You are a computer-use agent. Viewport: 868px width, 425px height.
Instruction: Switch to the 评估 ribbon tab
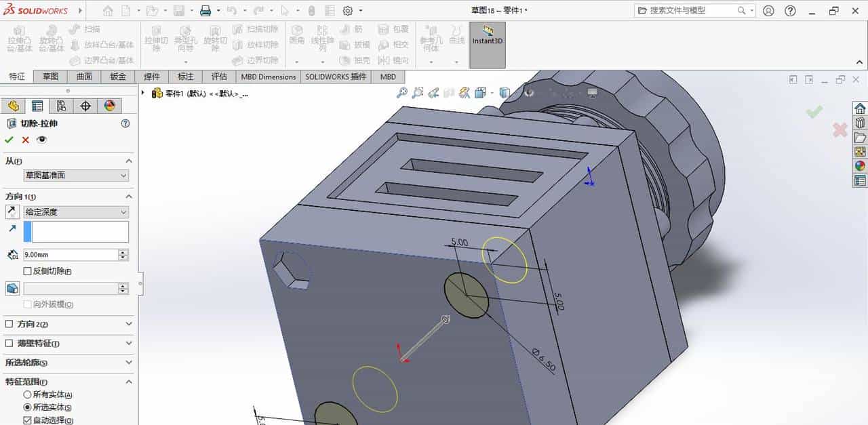tap(218, 77)
